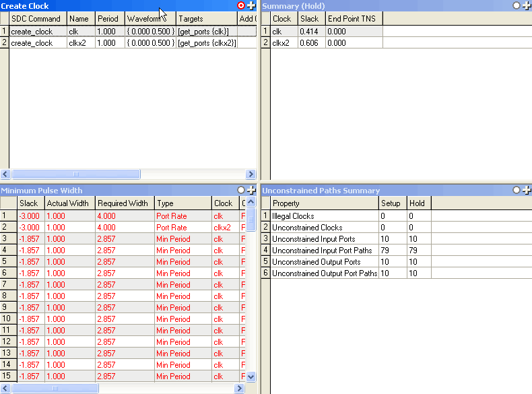Click the plus icon in Create Clock header
This screenshot has height=394, width=532.
(x=251, y=5)
